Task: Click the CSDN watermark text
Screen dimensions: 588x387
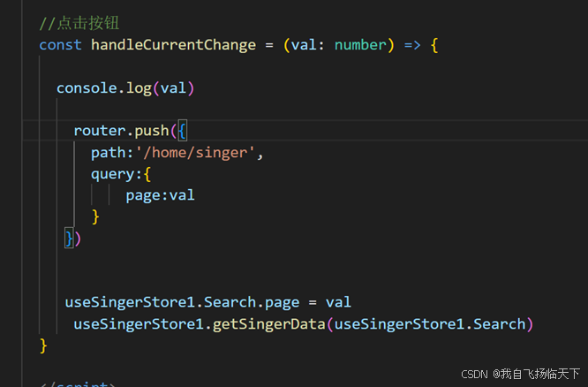Action: pyautogui.click(x=520, y=374)
